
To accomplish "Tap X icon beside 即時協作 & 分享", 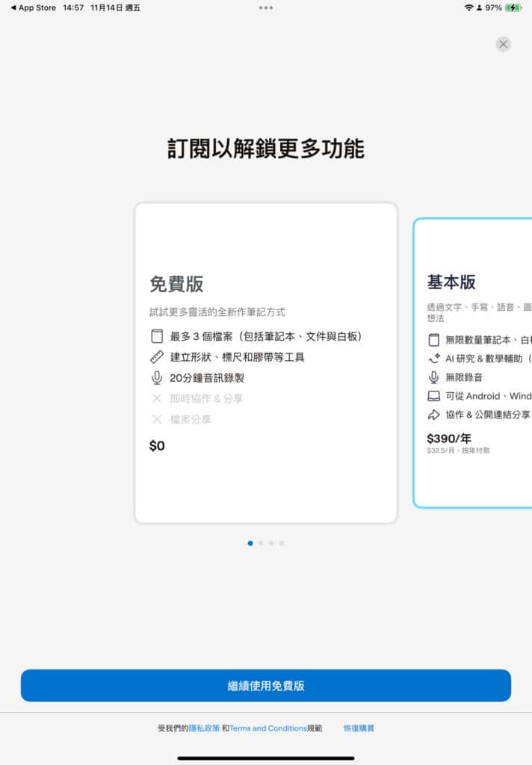I will click(157, 399).
